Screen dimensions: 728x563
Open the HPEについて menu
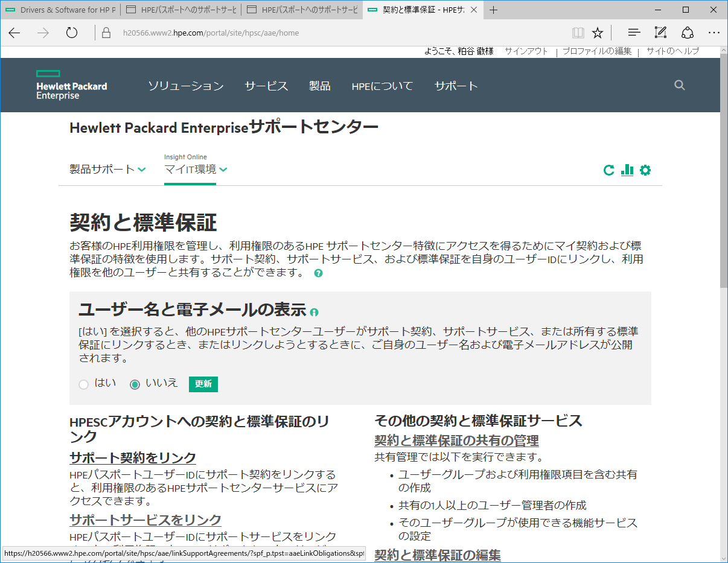(382, 86)
